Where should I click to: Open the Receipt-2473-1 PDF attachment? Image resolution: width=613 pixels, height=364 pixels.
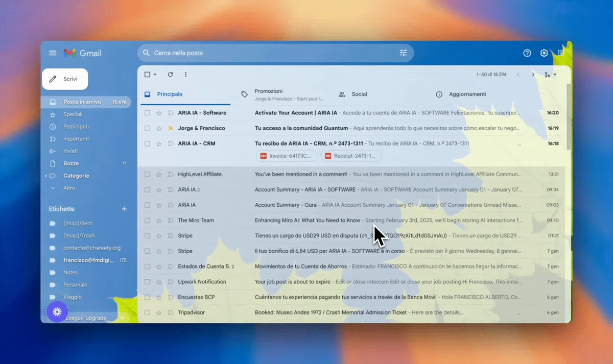pos(351,156)
